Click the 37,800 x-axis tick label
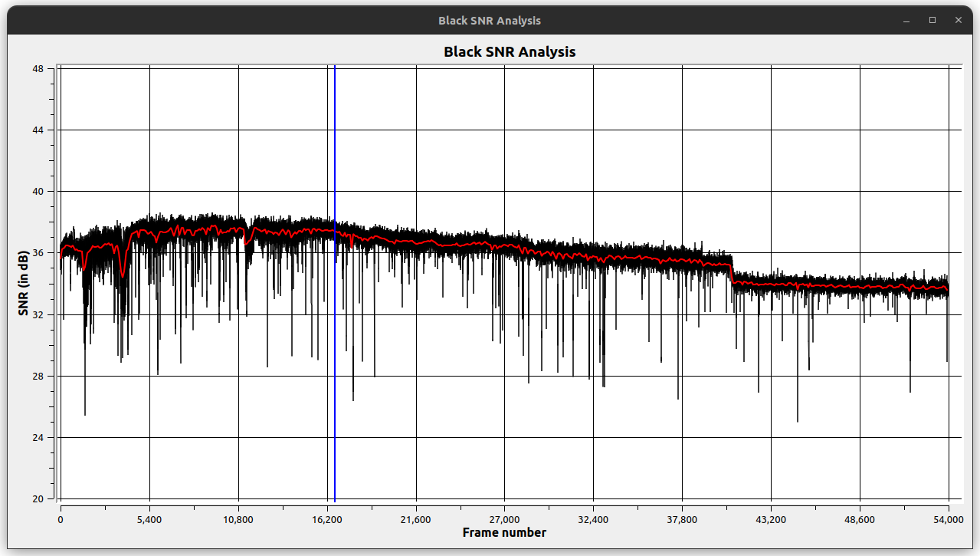The width and height of the screenshot is (980, 556). tap(682, 519)
